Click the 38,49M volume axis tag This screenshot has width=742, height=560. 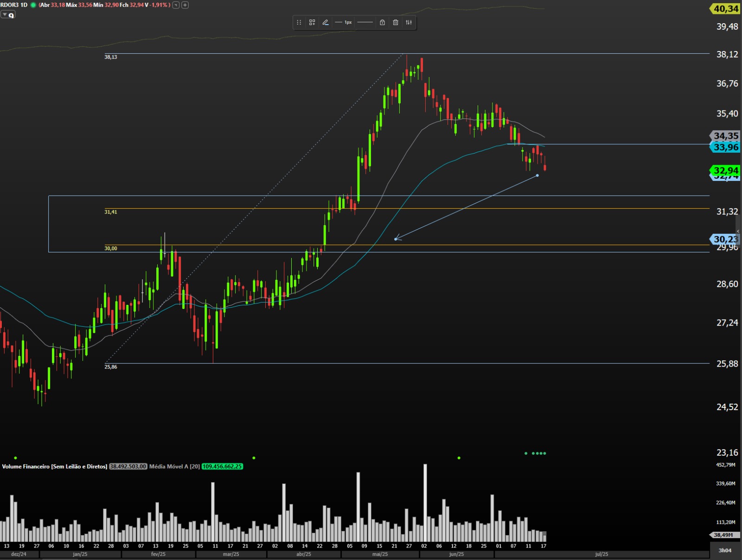724,535
